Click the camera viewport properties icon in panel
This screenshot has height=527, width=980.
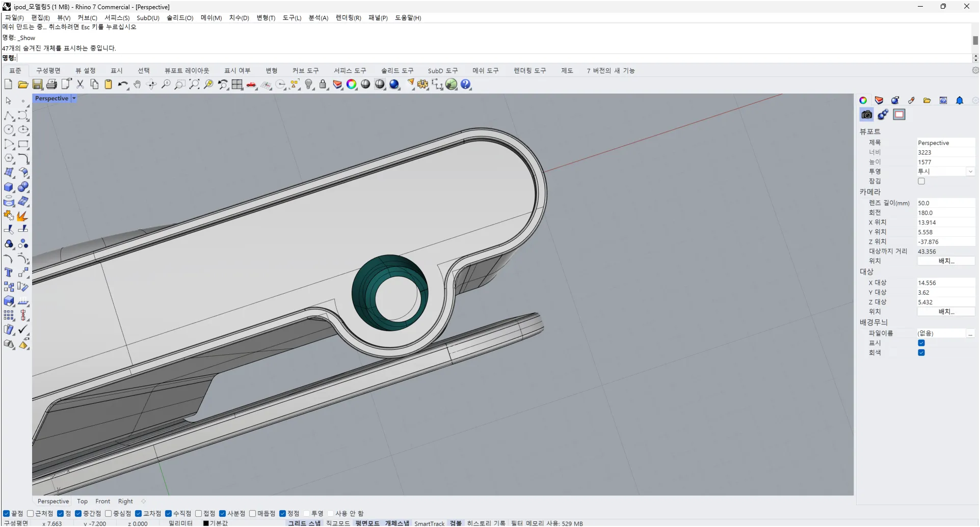(x=866, y=115)
